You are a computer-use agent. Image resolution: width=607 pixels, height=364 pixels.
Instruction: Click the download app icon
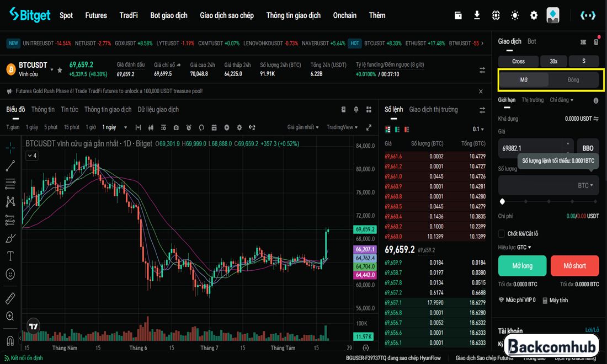477,15
